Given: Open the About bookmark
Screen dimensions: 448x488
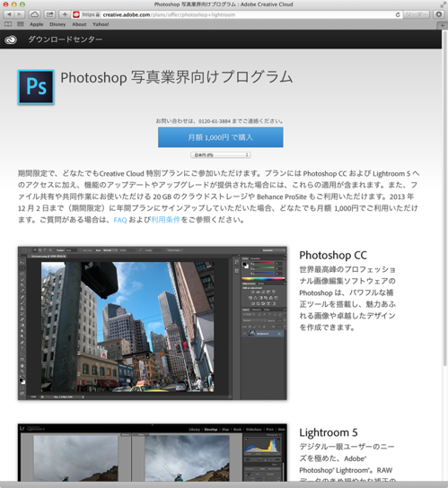Looking at the screenshot, I should [x=79, y=24].
